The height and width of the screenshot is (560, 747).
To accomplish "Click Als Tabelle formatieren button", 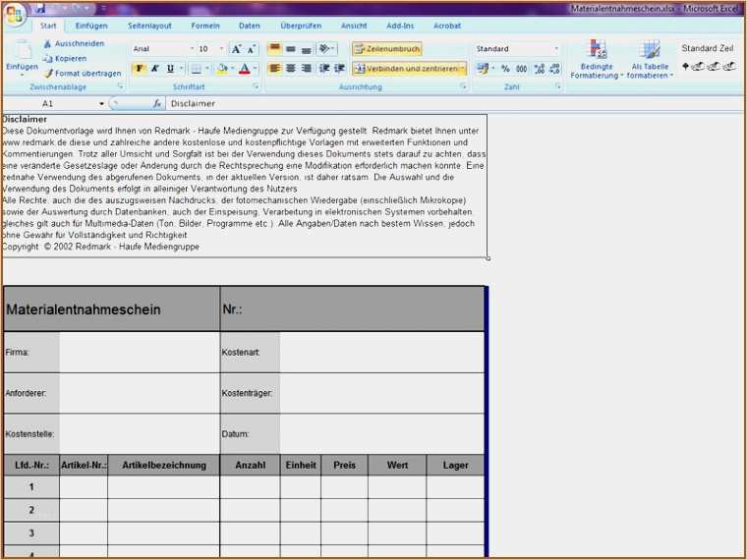I will [x=650, y=59].
